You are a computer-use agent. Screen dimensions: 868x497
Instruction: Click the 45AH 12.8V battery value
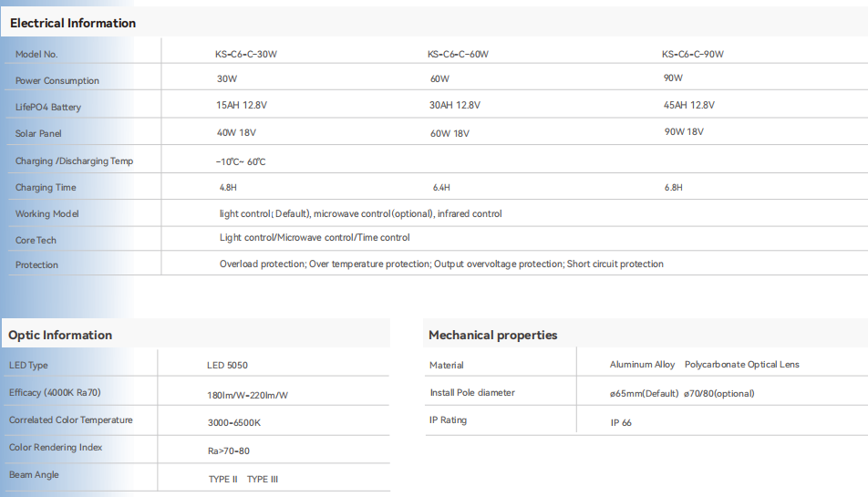pyautogui.click(x=688, y=105)
